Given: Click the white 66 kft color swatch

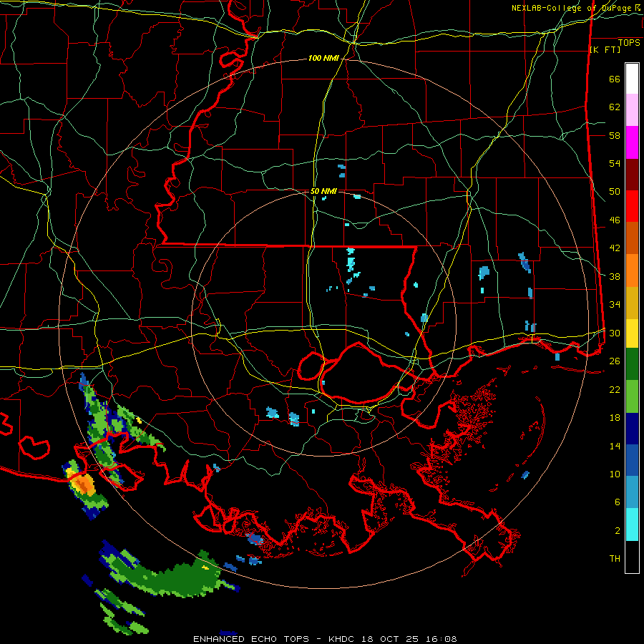Looking at the screenshot, I should 632,79.
